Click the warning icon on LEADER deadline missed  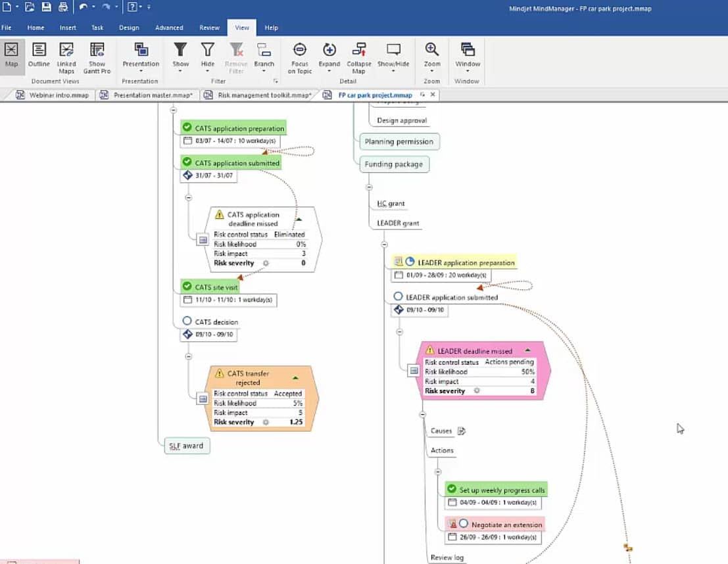pos(430,350)
